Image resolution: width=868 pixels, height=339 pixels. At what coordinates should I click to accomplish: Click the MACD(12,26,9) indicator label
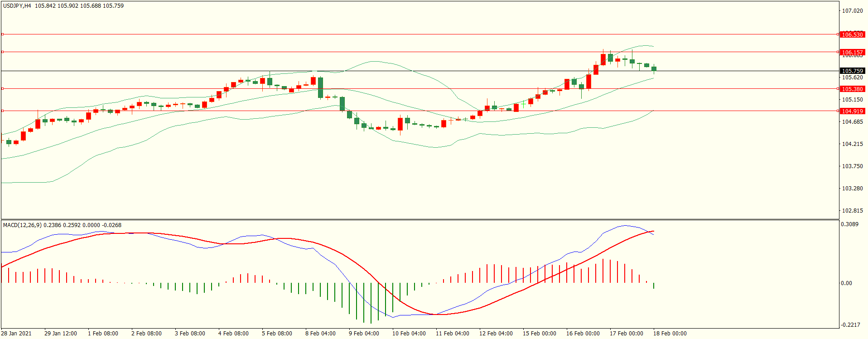[x=22, y=225]
